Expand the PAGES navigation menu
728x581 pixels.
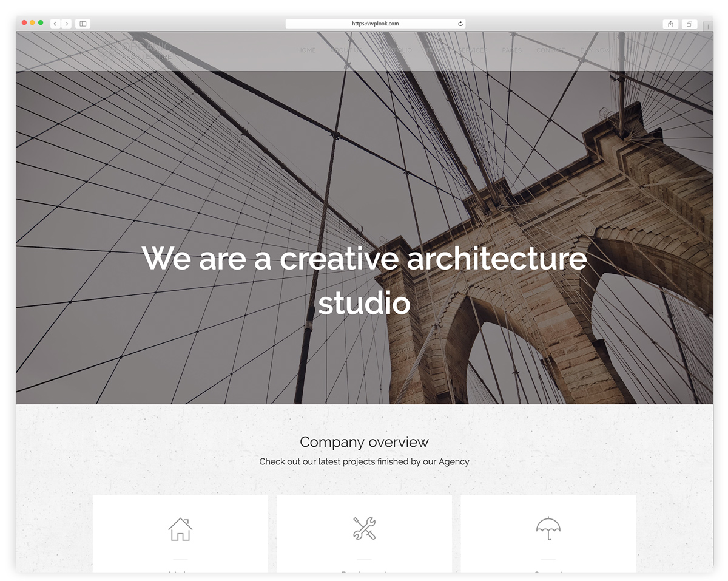click(511, 50)
